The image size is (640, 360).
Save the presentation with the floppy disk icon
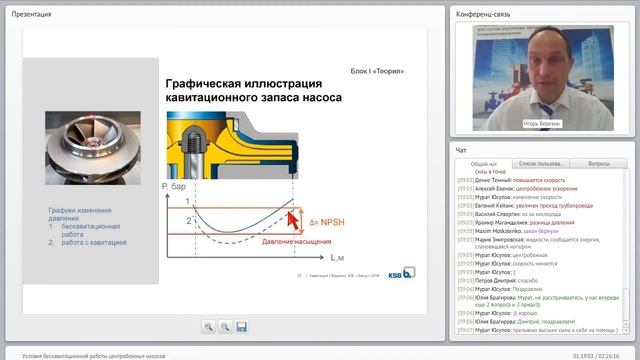pos(242,327)
